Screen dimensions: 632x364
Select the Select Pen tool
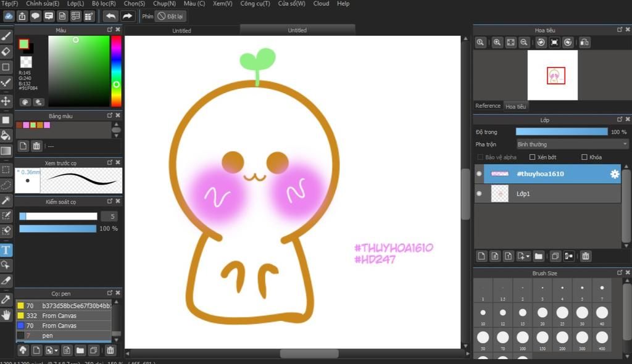click(6, 216)
